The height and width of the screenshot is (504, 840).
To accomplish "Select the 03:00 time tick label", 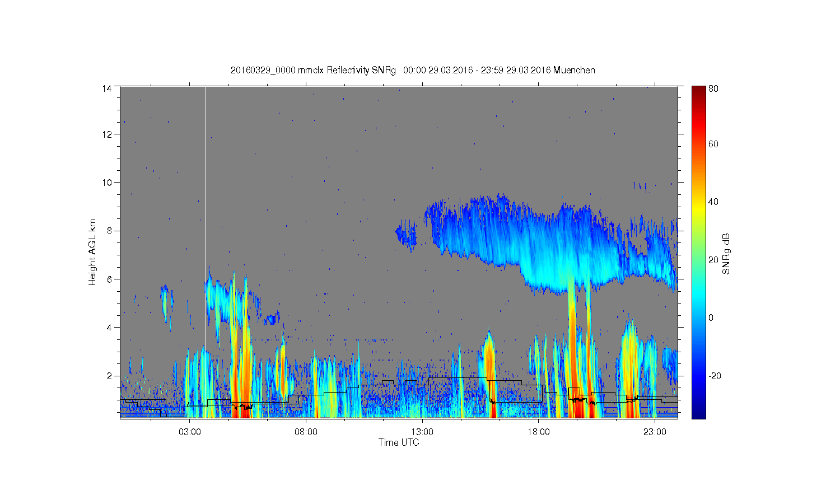I will tap(189, 432).
